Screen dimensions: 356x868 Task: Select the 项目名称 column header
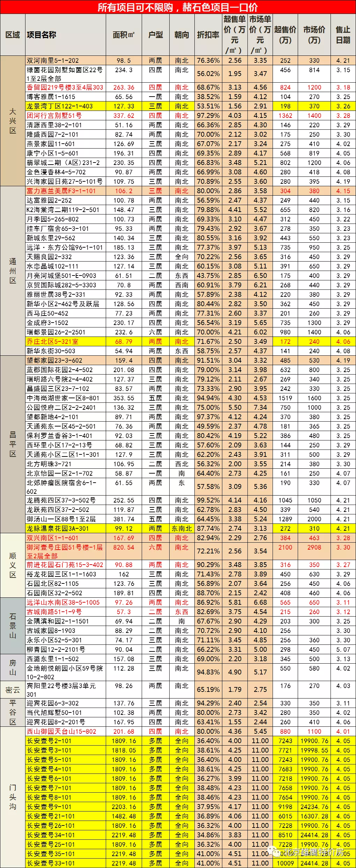[41, 35]
